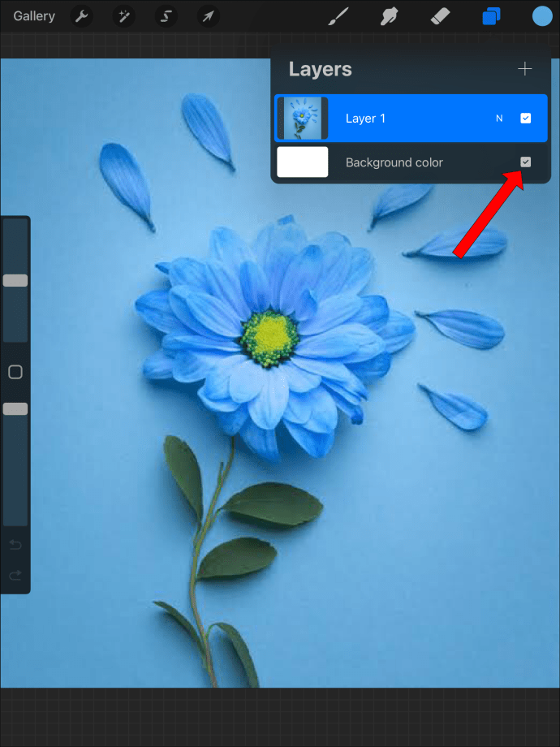
Task: Activate the Selection S-shaped tool
Action: [166, 17]
